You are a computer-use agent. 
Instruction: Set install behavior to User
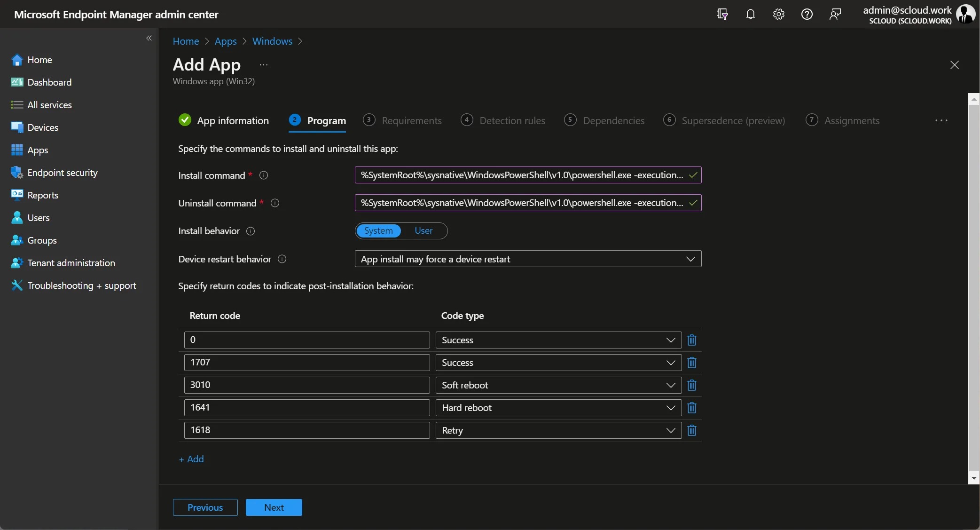(423, 231)
